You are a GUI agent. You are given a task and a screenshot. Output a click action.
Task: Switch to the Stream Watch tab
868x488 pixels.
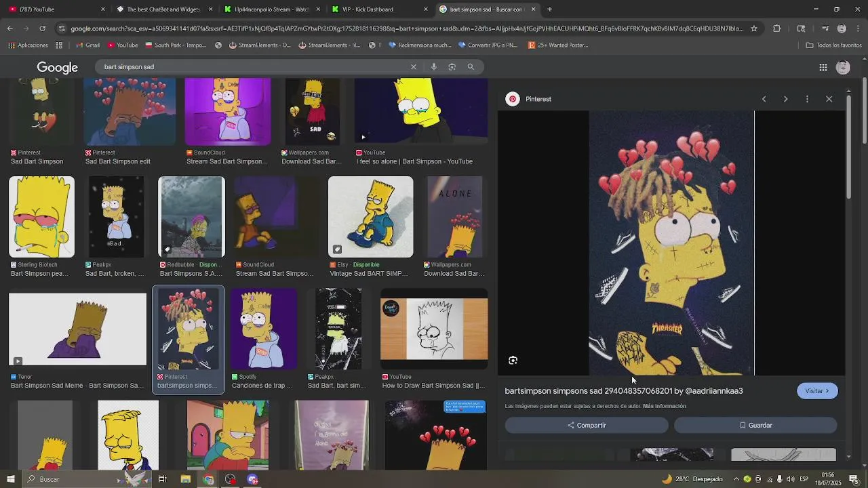coord(271,9)
